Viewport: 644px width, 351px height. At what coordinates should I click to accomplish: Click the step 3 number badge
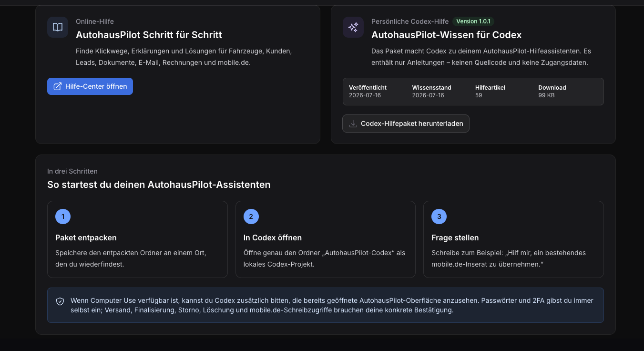439,217
